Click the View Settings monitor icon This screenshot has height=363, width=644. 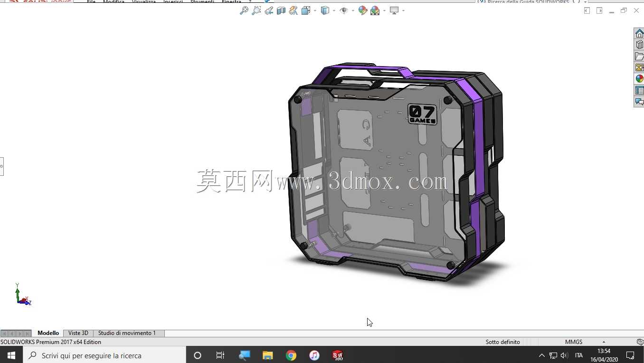[394, 10]
